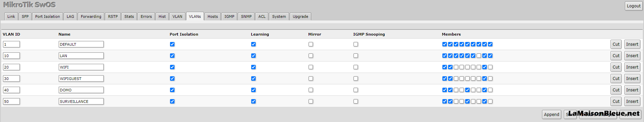The width and height of the screenshot is (644, 122).
Task: Open the IGMP tab
Action: [229, 16]
